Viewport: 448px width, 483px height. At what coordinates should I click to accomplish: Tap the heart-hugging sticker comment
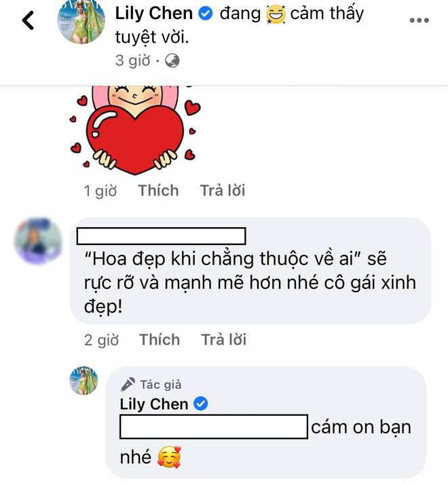tap(134, 130)
